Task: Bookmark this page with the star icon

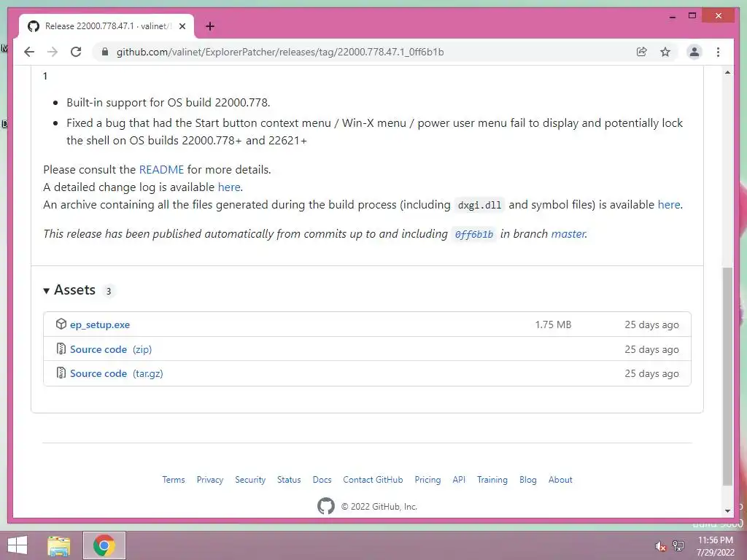Action: click(665, 52)
